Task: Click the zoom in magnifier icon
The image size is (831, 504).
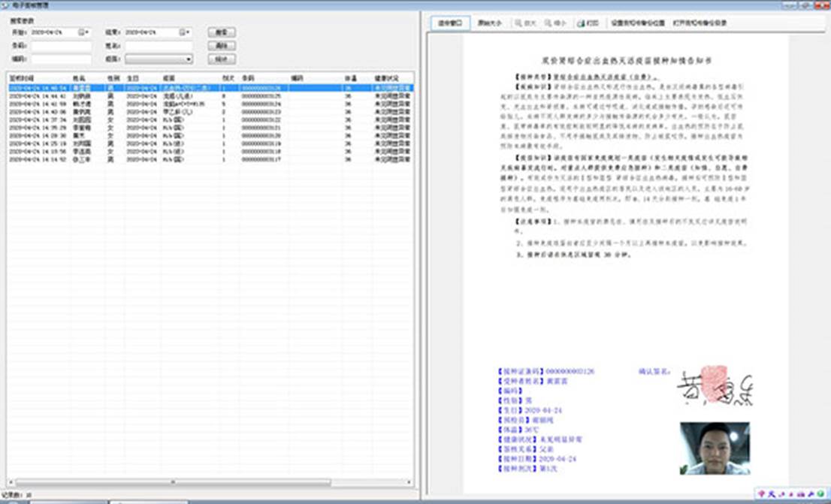Action: (x=524, y=23)
